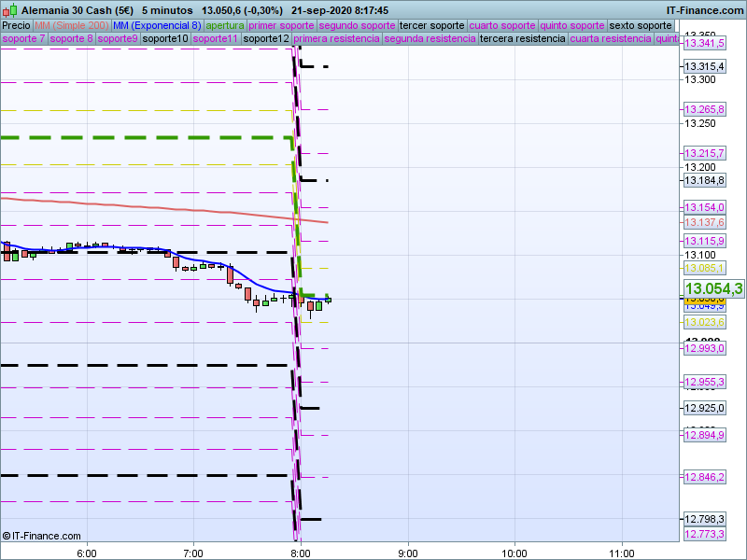The height and width of the screenshot is (560, 747).
Task: Click the 8:00 time axis marker
Action: click(x=301, y=552)
